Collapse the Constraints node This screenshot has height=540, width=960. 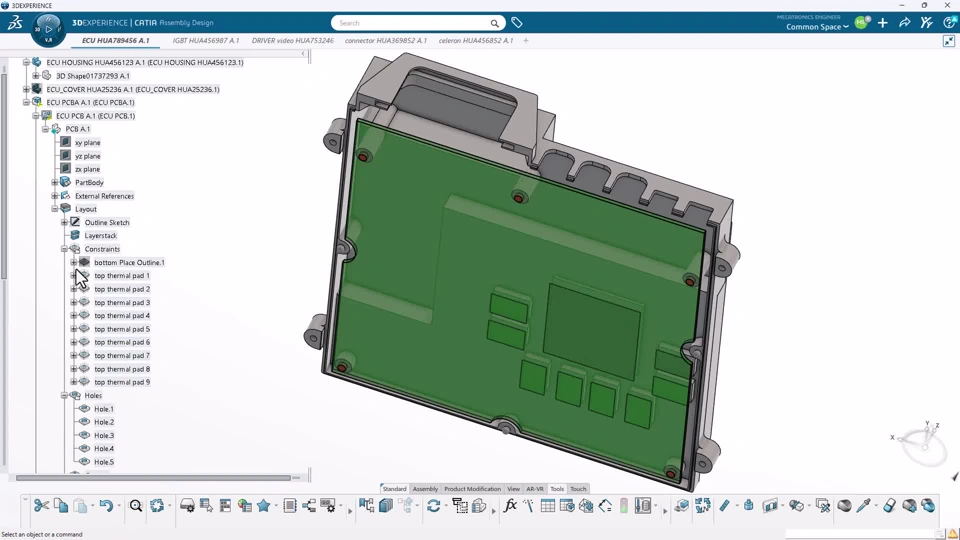pos(64,249)
